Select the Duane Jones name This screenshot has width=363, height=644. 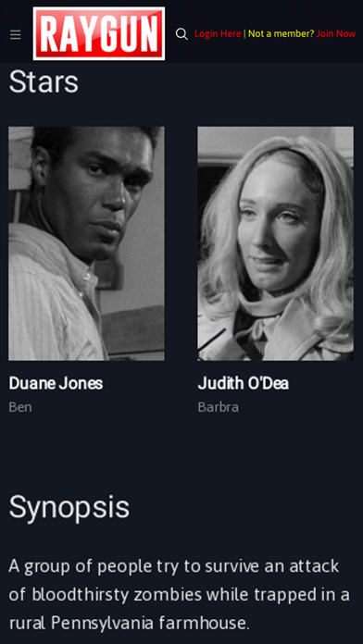coord(56,384)
